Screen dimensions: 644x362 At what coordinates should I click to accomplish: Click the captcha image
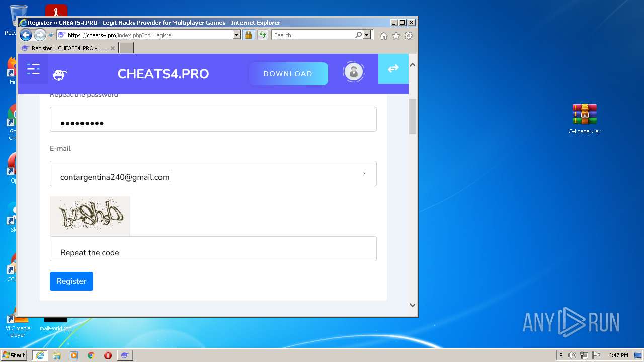click(90, 216)
